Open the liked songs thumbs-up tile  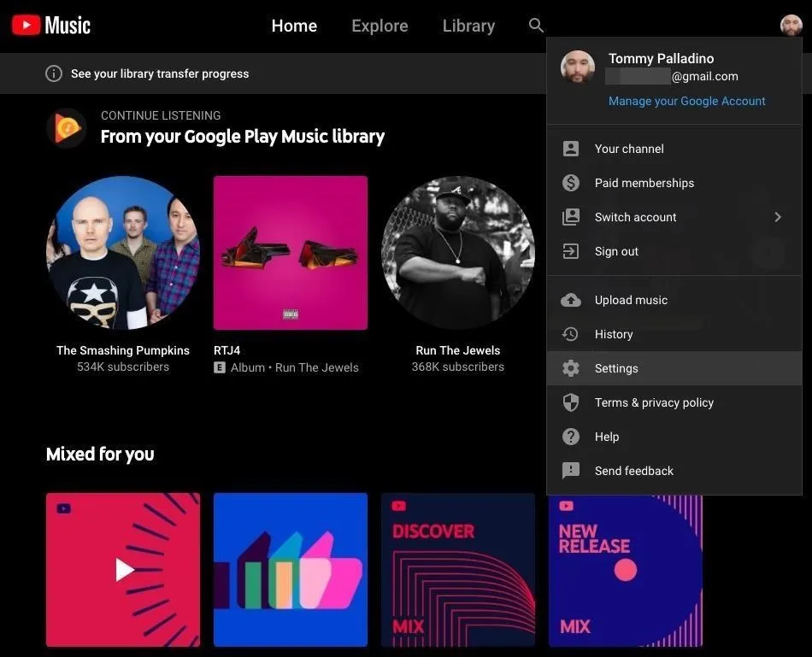coord(291,570)
